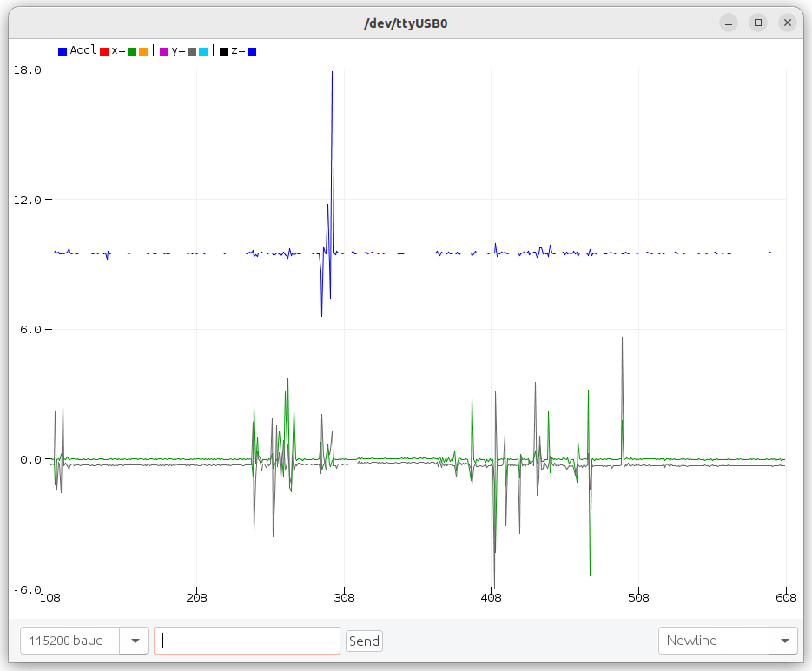Click the green legend swatch after x=
The width and height of the screenshot is (812, 671).
[x=132, y=52]
